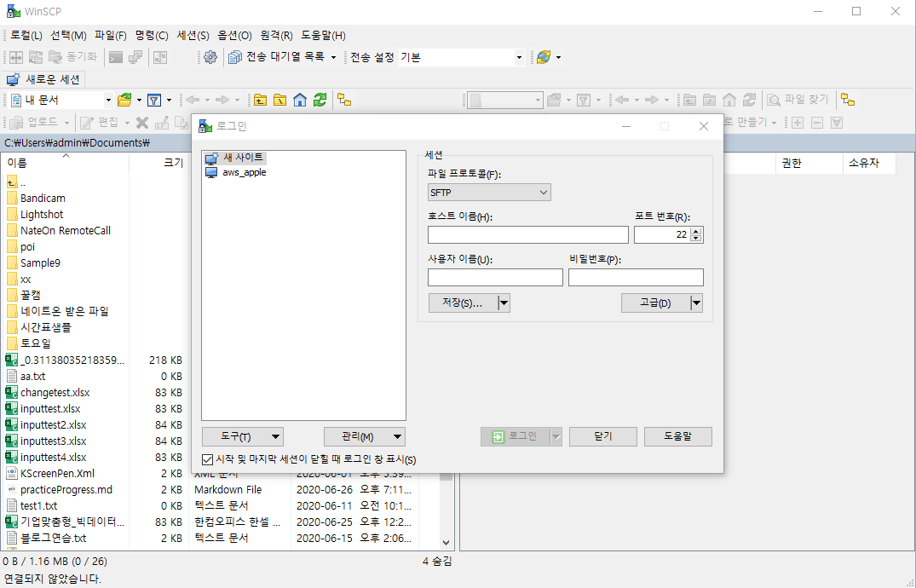This screenshot has width=916, height=588.
Task: Click the Owner (소유자) column header
Action: coord(869,164)
